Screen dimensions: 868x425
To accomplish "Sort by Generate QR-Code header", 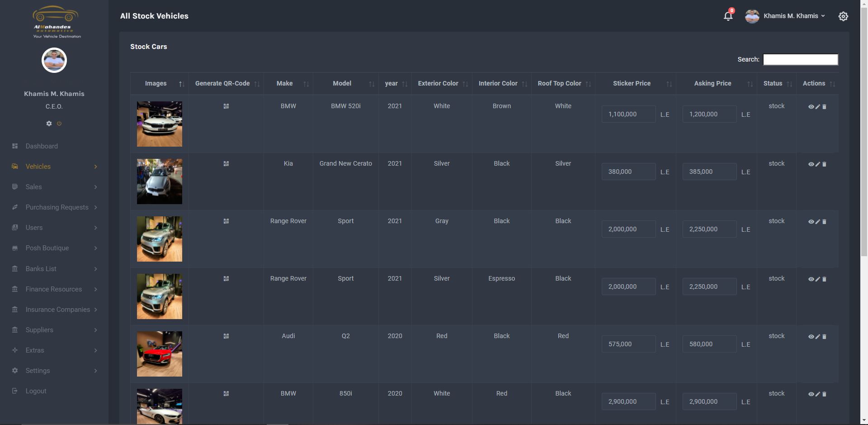I will click(x=226, y=83).
